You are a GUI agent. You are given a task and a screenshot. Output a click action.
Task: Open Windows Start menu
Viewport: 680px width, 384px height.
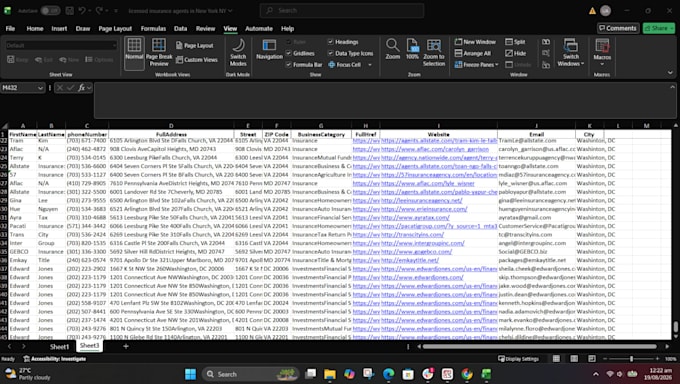click(x=190, y=374)
